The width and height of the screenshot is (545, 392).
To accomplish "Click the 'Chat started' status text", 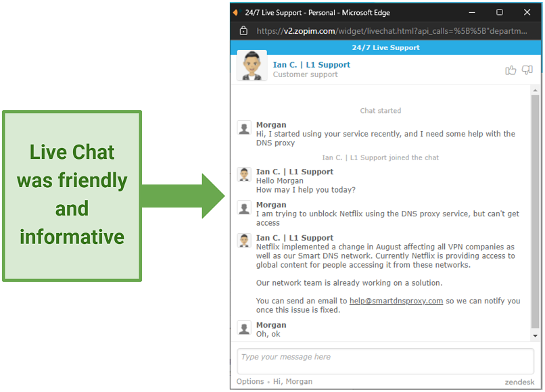I will pyautogui.click(x=381, y=111).
